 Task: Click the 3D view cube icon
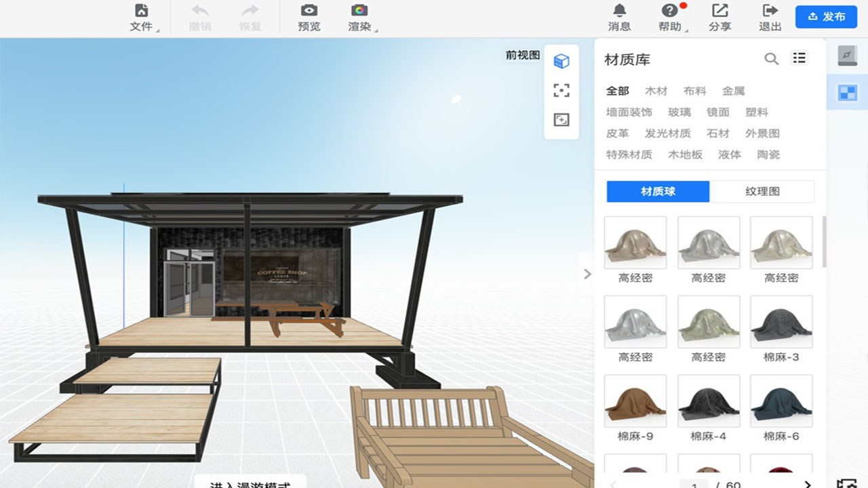561,60
